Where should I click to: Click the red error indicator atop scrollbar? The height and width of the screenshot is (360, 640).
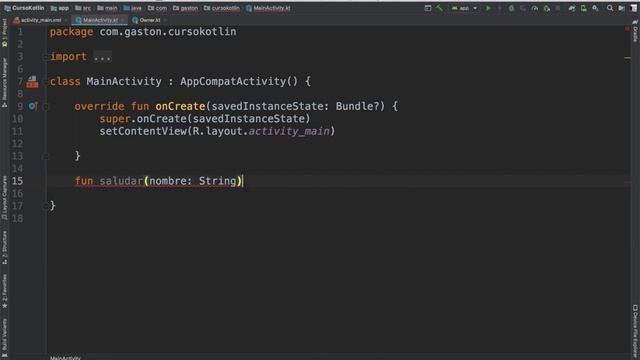coord(627,29)
